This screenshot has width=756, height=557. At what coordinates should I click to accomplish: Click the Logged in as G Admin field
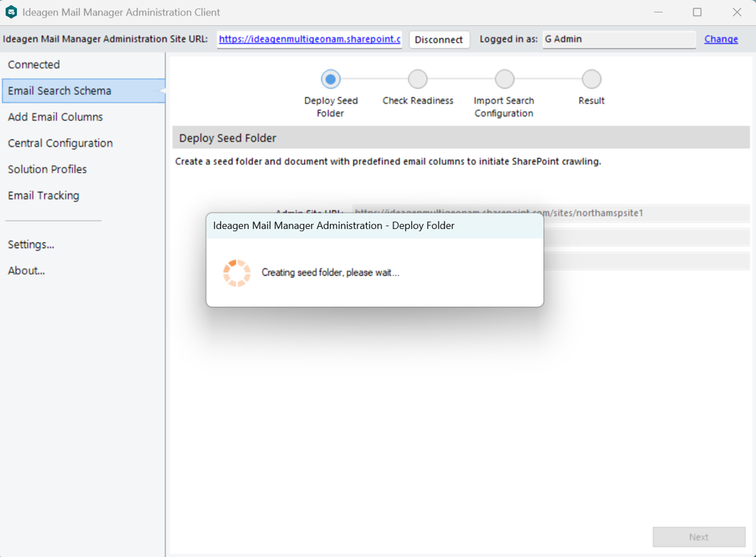tap(619, 39)
